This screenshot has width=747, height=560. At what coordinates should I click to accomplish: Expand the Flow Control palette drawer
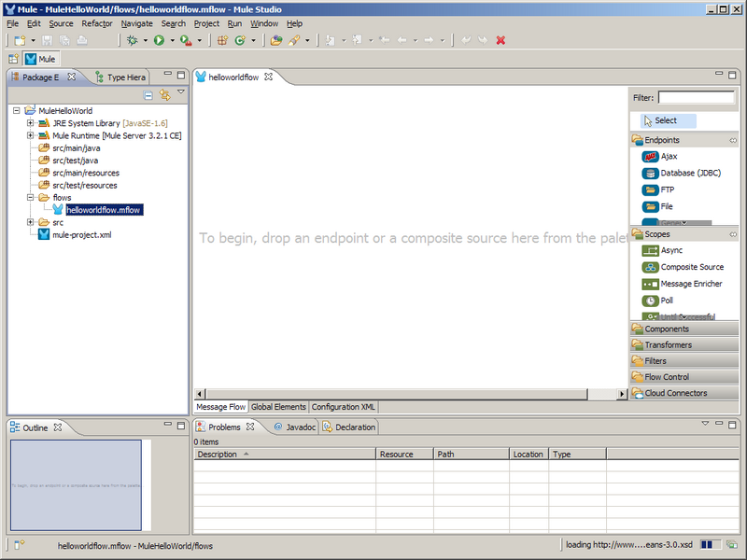[x=684, y=377]
